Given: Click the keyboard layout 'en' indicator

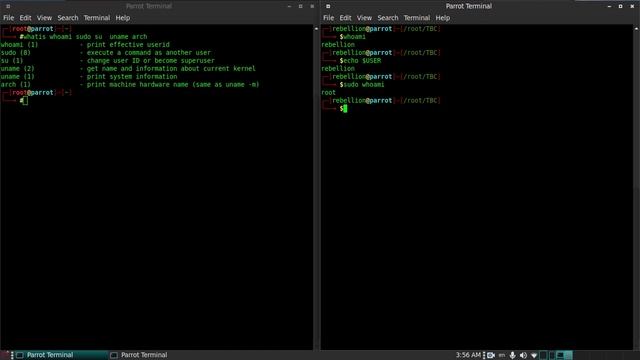Looking at the screenshot, I should (x=502, y=356).
